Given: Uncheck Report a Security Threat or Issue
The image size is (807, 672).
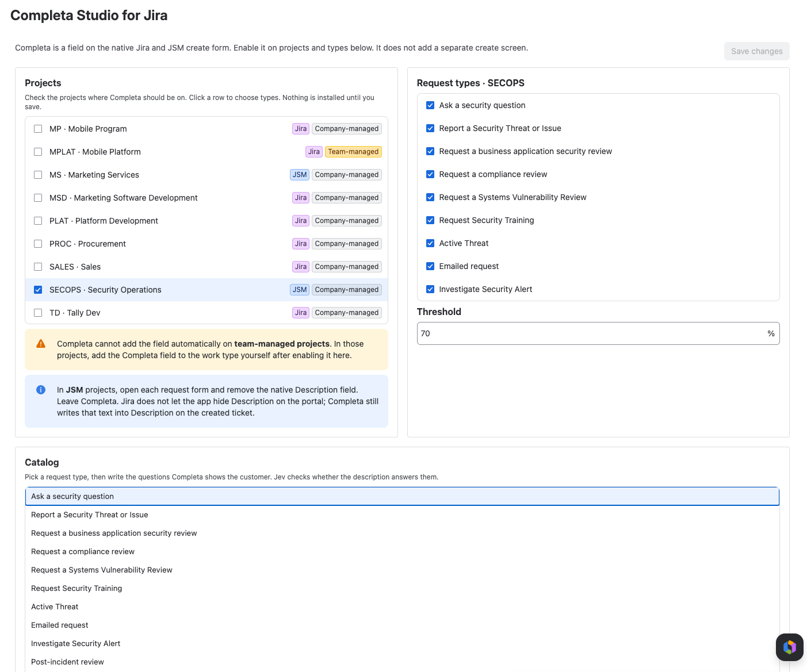Looking at the screenshot, I should 430,128.
